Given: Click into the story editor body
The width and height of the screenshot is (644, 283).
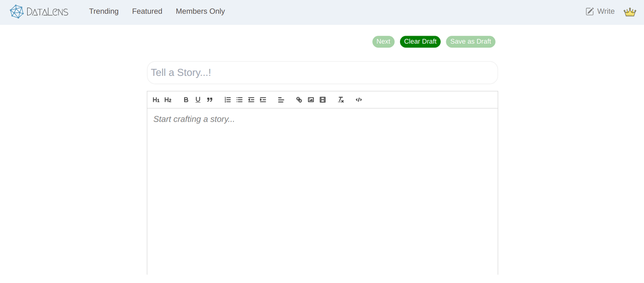Looking at the screenshot, I should 323,191.
